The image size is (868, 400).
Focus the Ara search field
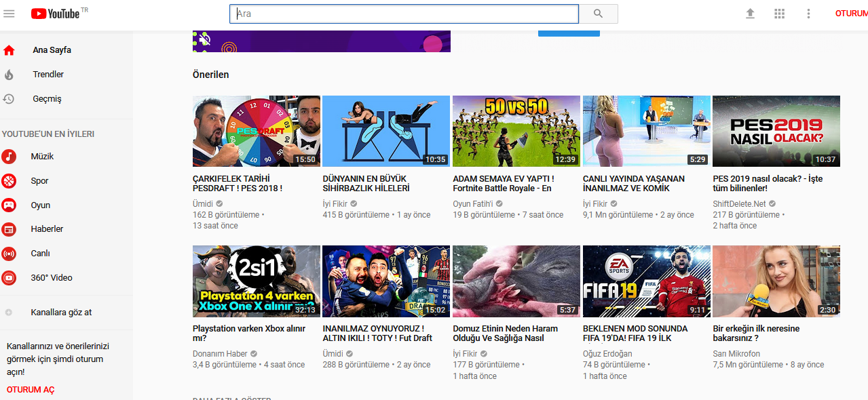pyautogui.click(x=404, y=14)
